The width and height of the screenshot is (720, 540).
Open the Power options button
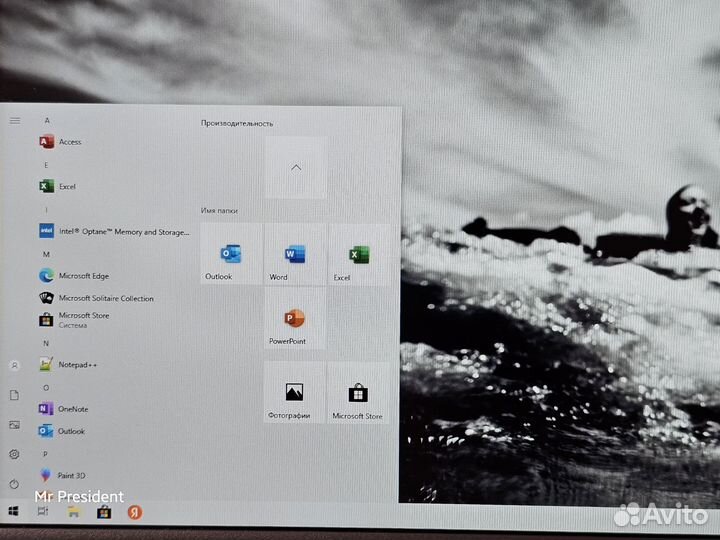[15, 484]
